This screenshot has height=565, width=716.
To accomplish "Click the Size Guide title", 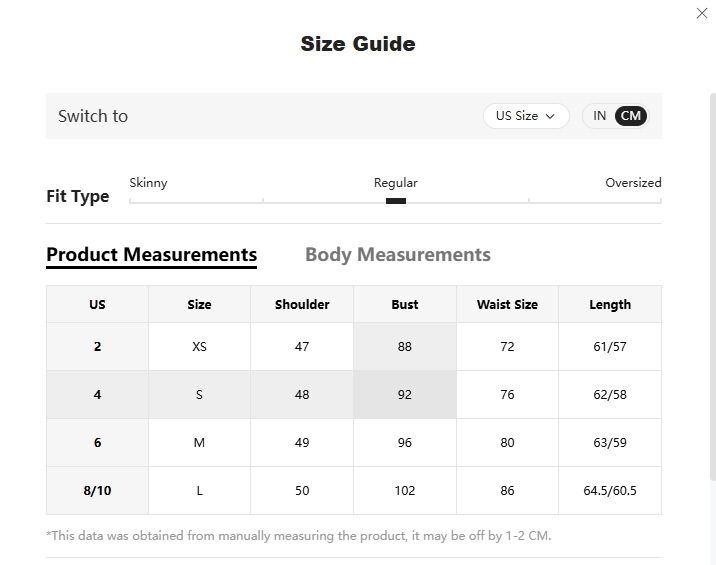I will click(x=358, y=44).
